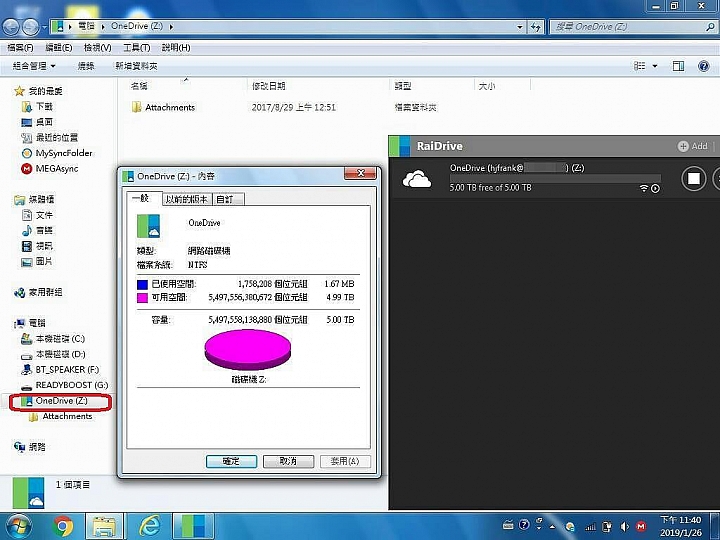Open RaiDrive from the taskbar
This screenshot has height=540, width=720.
coord(193,526)
